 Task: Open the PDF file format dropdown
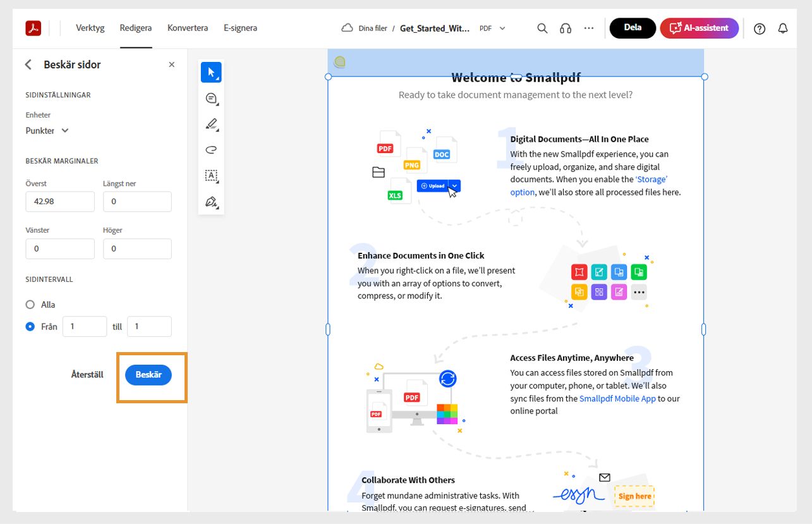[x=493, y=28]
